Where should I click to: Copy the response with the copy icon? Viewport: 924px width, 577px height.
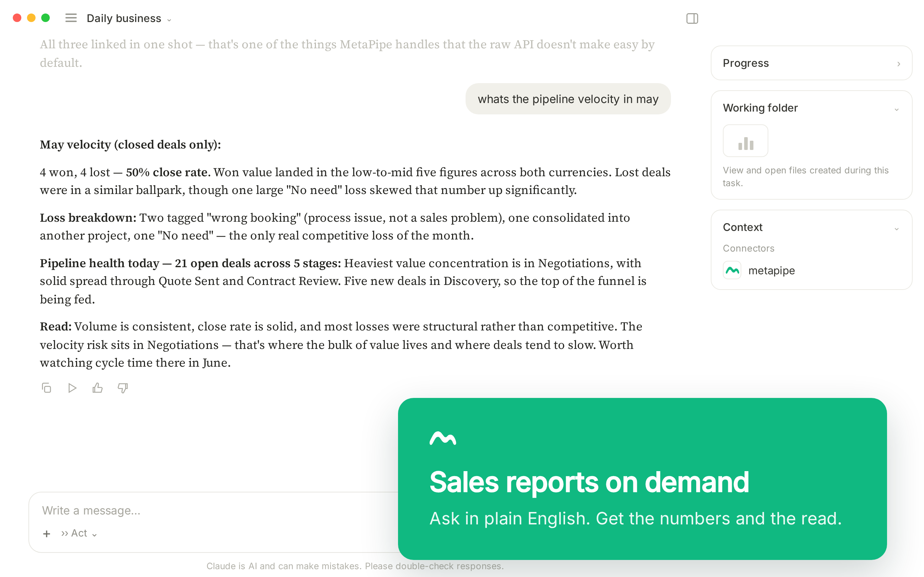coord(46,388)
